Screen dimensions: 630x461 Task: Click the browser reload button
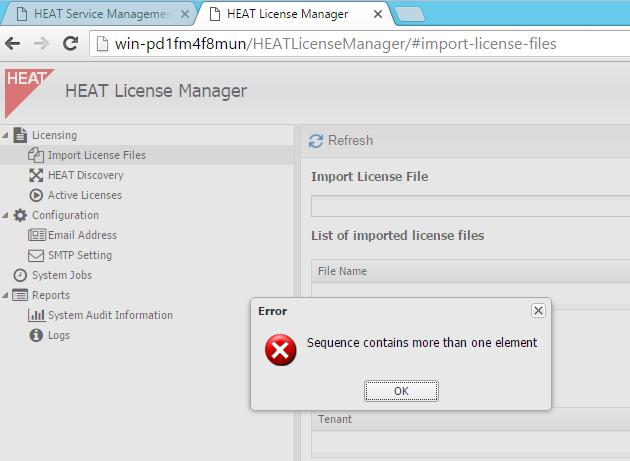[x=71, y=44]
